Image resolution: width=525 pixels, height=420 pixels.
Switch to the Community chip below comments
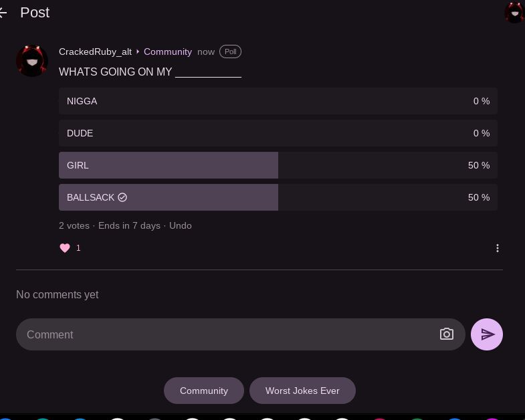coord(204,391)
